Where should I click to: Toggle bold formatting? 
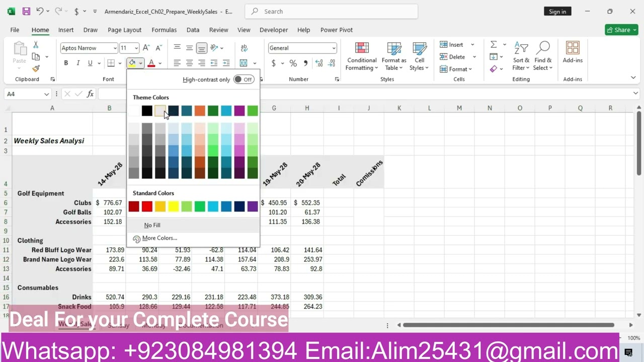[66, 63]
